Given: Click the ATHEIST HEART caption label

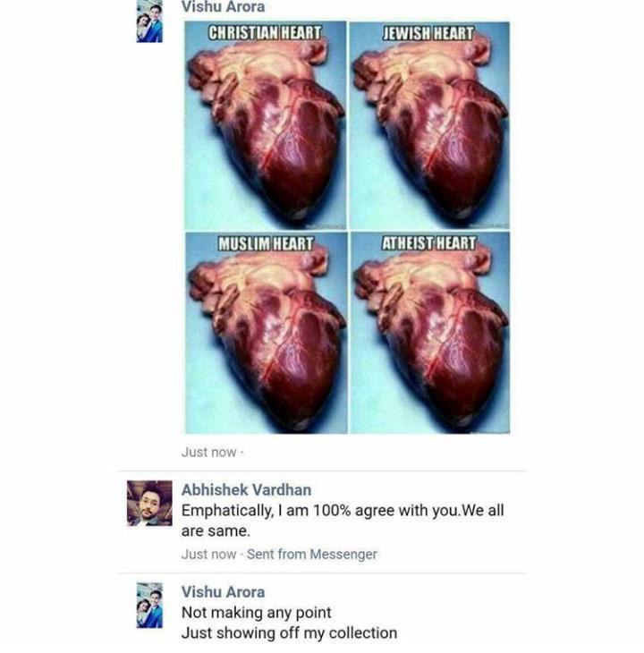Looking at the screenshot, I should point(428,243).
